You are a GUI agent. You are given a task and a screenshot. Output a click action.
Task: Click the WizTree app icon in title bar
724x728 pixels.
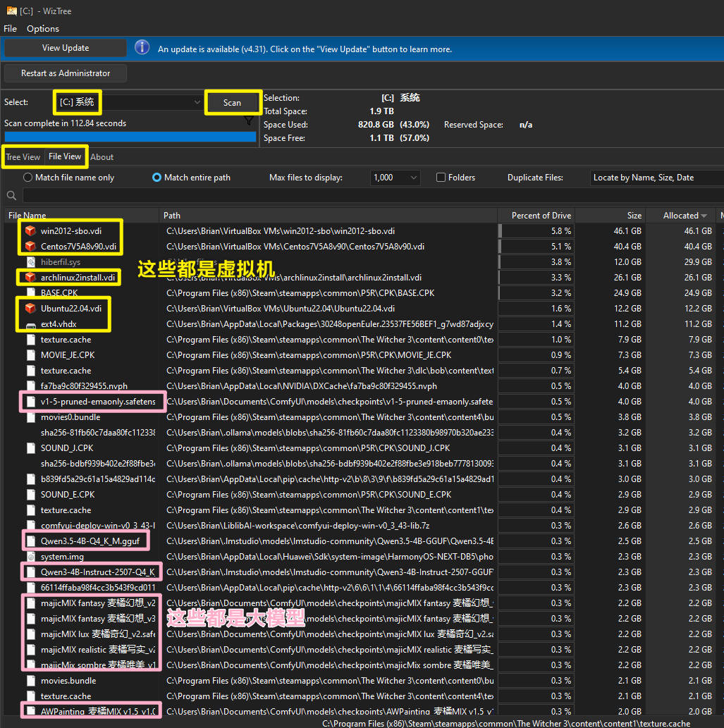pos(11,11)
